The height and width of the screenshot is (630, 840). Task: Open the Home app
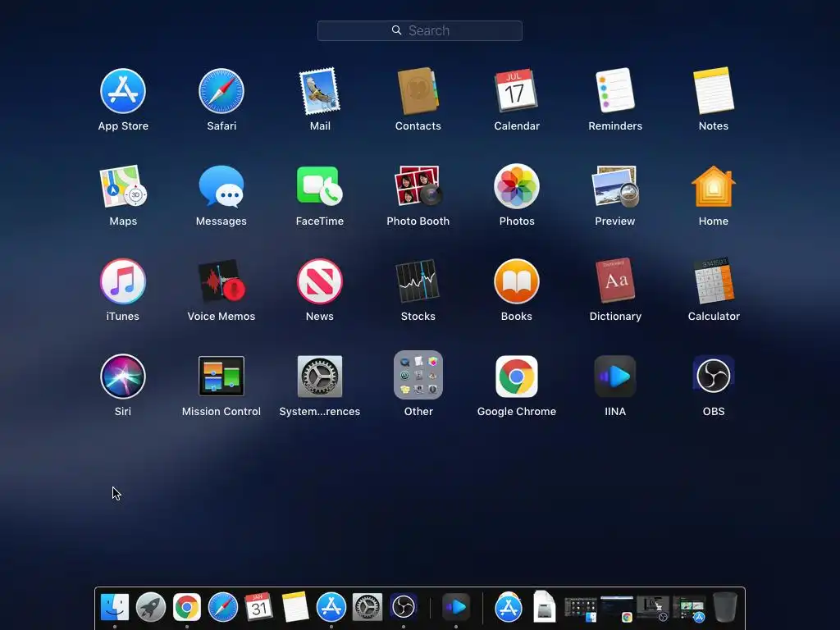pyautogui.click(x=714, y=186)
